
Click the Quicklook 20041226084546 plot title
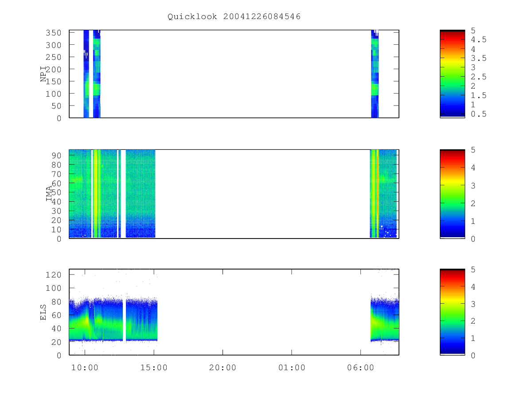pyautogui.click(x=234, y=17)
